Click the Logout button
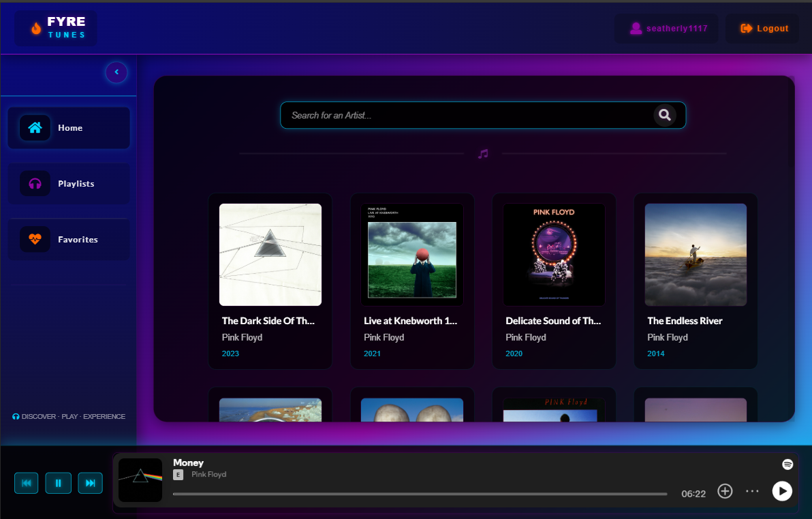The image size is (812, 519). (x=762, y=28)
